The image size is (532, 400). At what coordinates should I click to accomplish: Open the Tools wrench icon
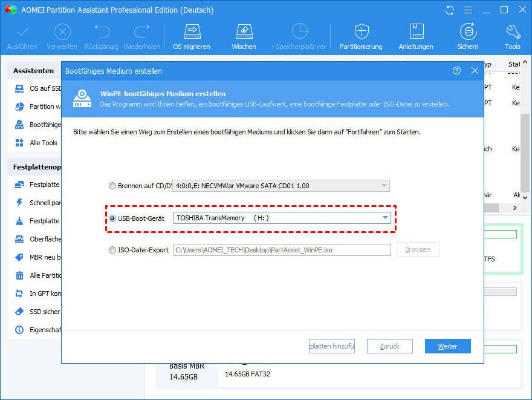[x=513, y=31]
